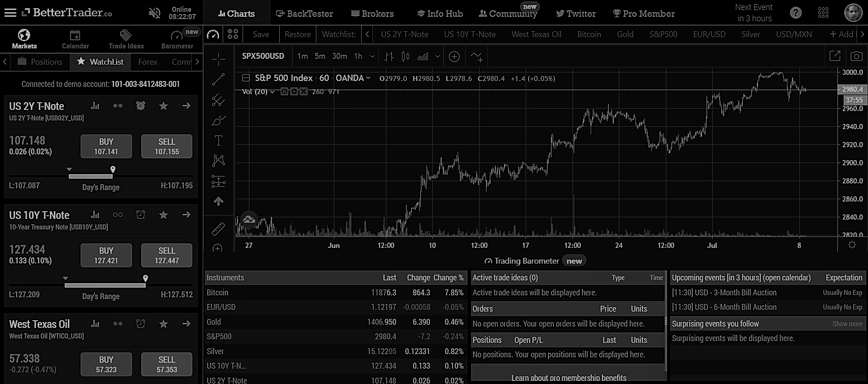This screenshot has width=868, height=384.
Task: Show next sidebar tabs with right arrow
Action: [197, 62]
